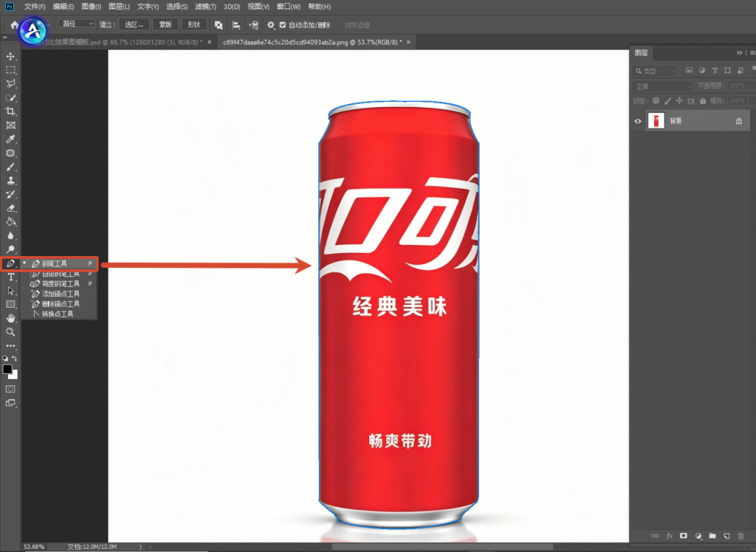Select the Horizontal Type tool in toolbar
The height and width of the screenshot is (552, 756).
[10, 277]
